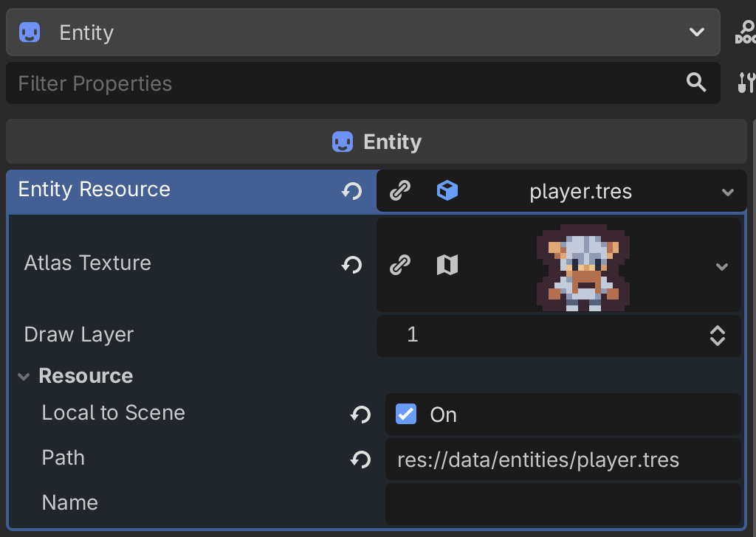This screenshot has width=756, height=537.
Task: Open the property tools wrench icon
Action: coord(746,83)
